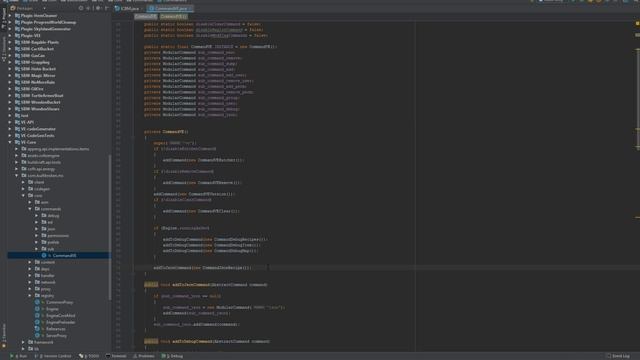Screen dimensions: 640x360
Task: Select SBM-WoodenShears module
Action: [x=40, y=109]
